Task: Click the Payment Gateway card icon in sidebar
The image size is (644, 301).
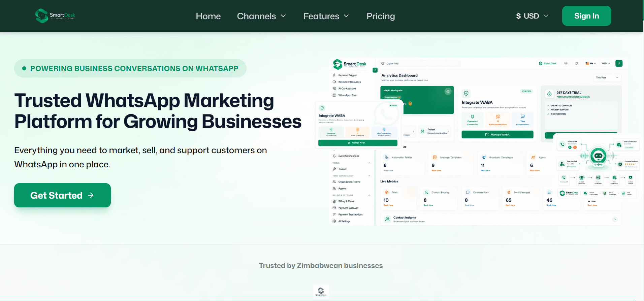Action: pos(334,208)
